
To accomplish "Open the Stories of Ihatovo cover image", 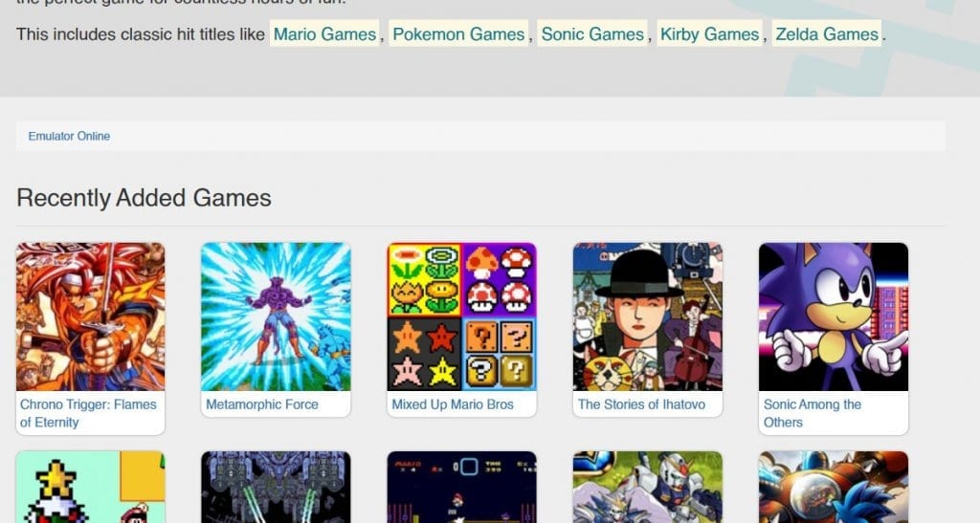I will click(648, 316).
